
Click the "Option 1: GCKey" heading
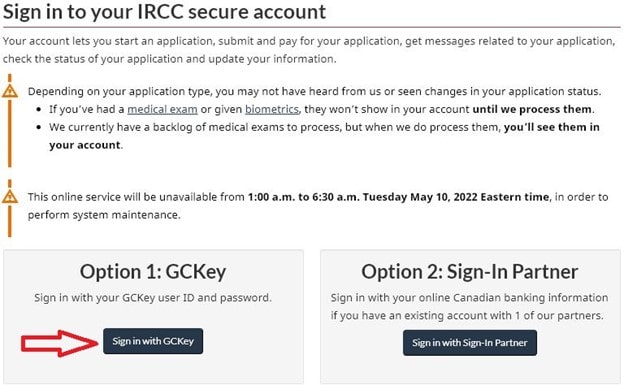point(153,272)
